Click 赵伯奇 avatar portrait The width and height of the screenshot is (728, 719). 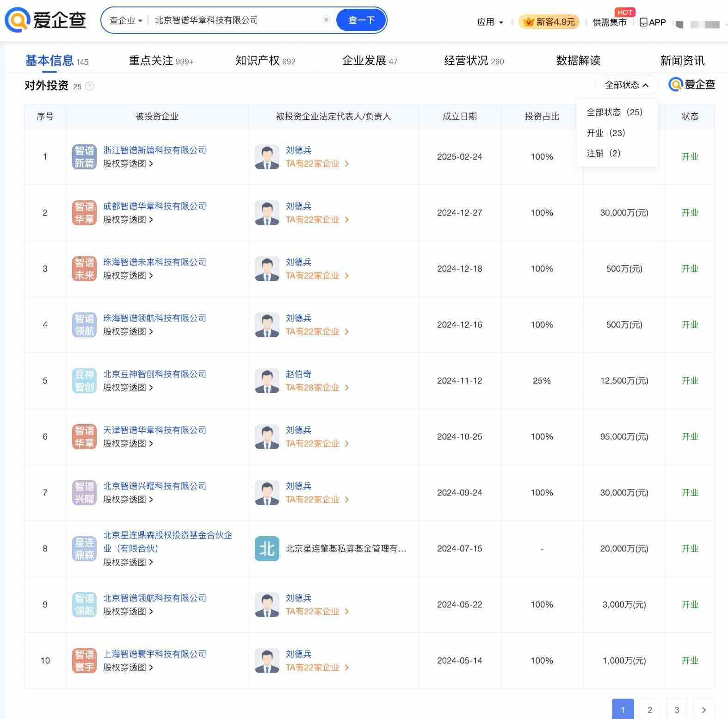click(x=267, y=381)
